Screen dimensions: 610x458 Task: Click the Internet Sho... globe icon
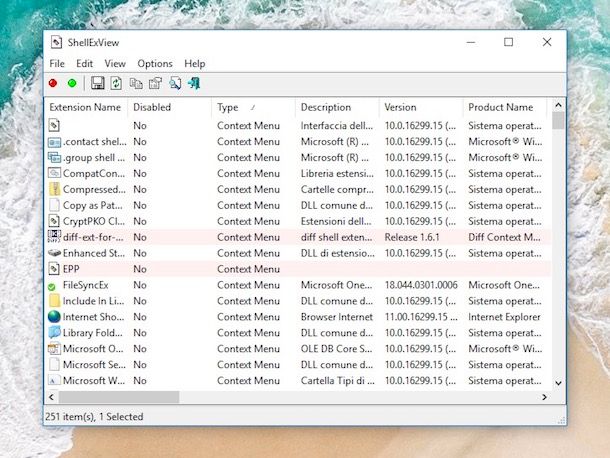[x=54, y=317]
